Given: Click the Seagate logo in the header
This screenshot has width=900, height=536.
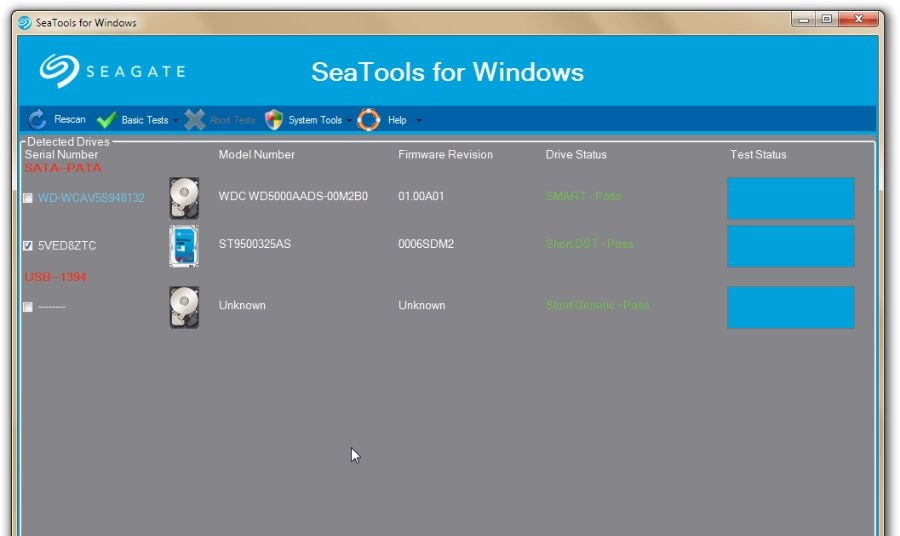Looking at the screenshot, I should tap(112, 71).
